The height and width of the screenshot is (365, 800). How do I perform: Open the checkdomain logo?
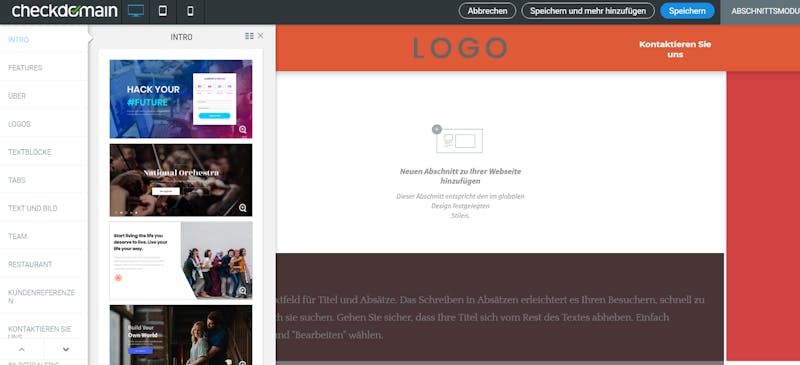tap(64, 11)
